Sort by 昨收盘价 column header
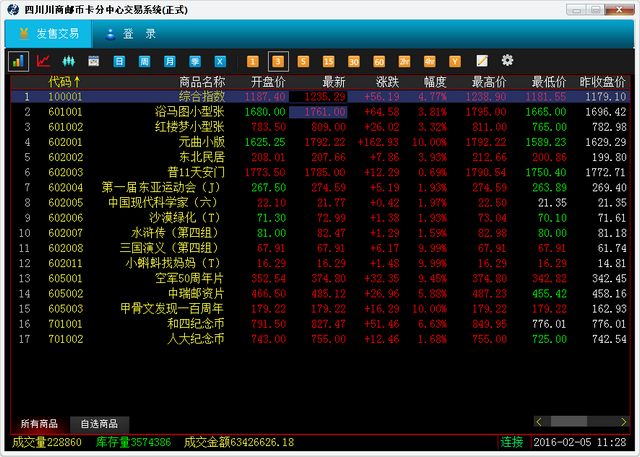 (x=603, y=82)
